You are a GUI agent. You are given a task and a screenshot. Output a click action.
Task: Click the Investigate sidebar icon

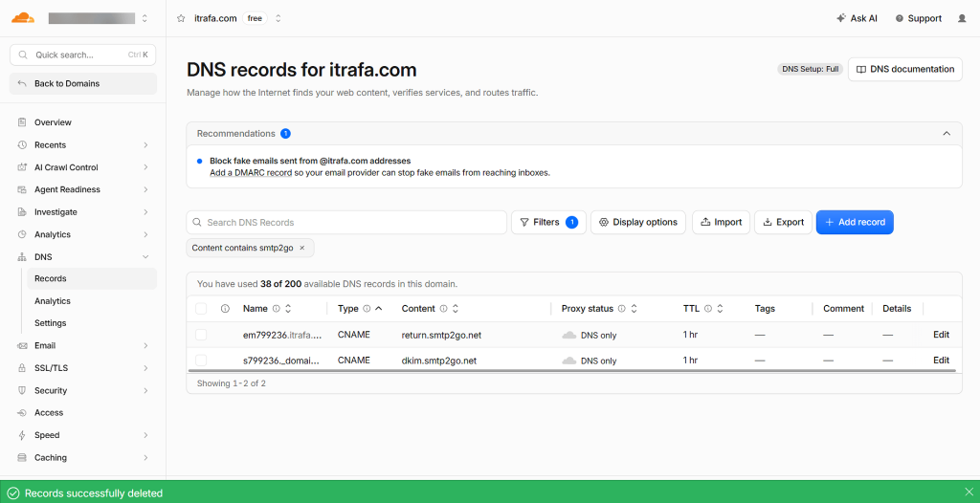point(22,212)
